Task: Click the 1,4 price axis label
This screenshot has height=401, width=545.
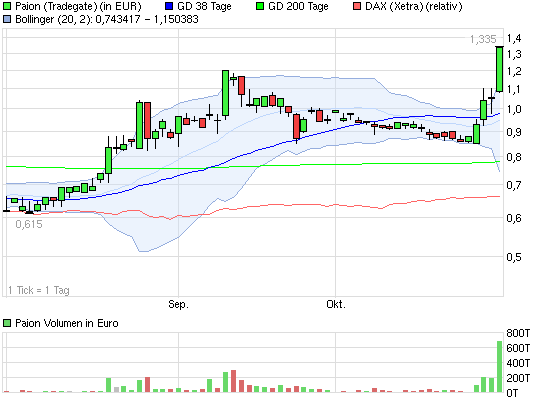Action: point(514,38)
